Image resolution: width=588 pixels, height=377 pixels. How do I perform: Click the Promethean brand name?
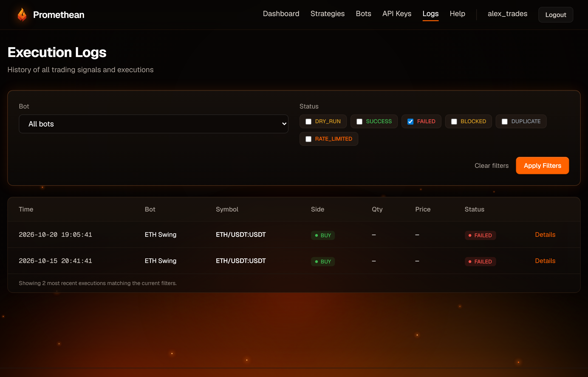[x=59, y=15]
